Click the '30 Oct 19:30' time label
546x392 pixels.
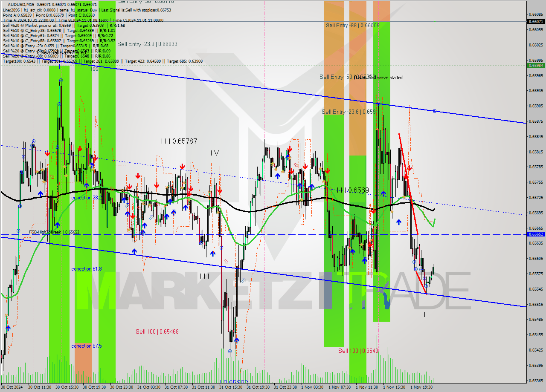[x=94, y=387]
